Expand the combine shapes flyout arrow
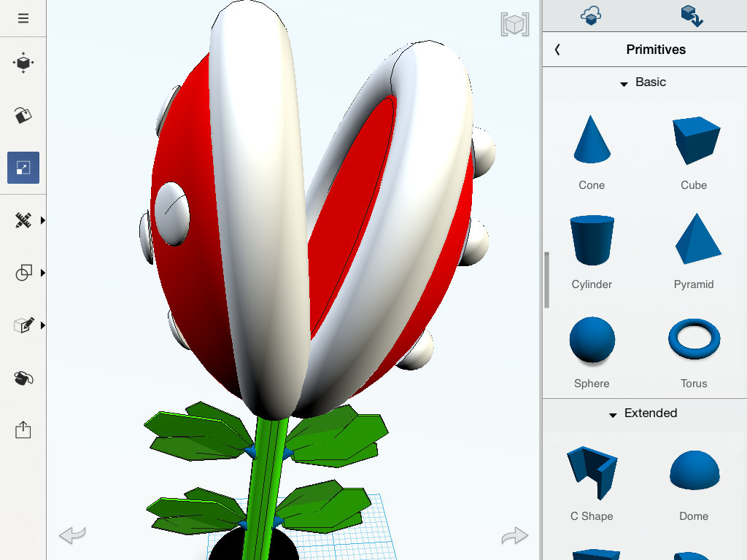This screenshot has width=747, height=560. 43,273
